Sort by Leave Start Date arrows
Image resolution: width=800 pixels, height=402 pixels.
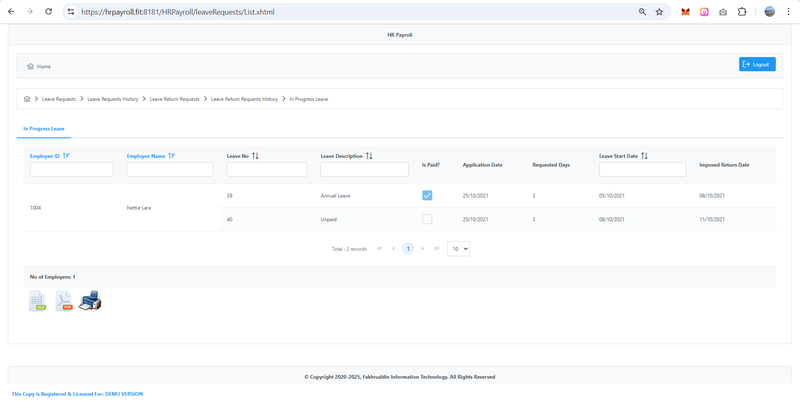point(644,156)
